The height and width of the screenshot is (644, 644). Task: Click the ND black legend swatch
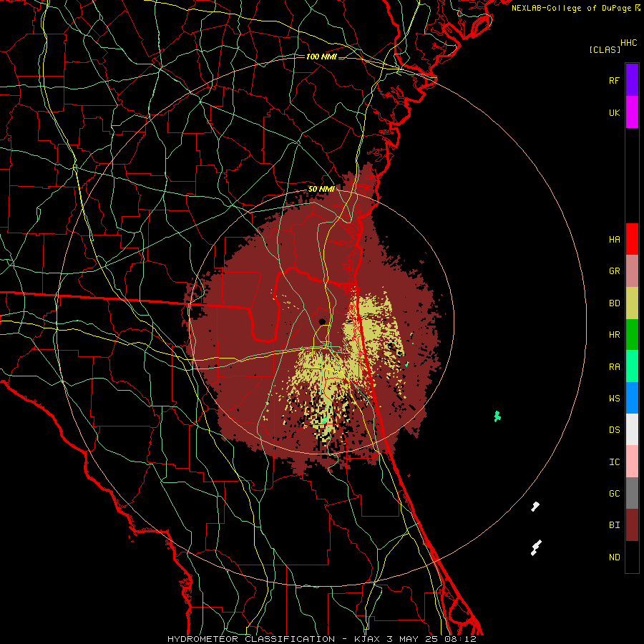[632, 557]
